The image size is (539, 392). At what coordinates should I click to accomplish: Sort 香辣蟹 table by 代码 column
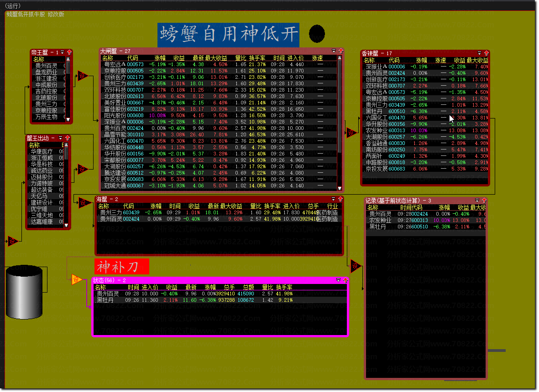point(394,60)
